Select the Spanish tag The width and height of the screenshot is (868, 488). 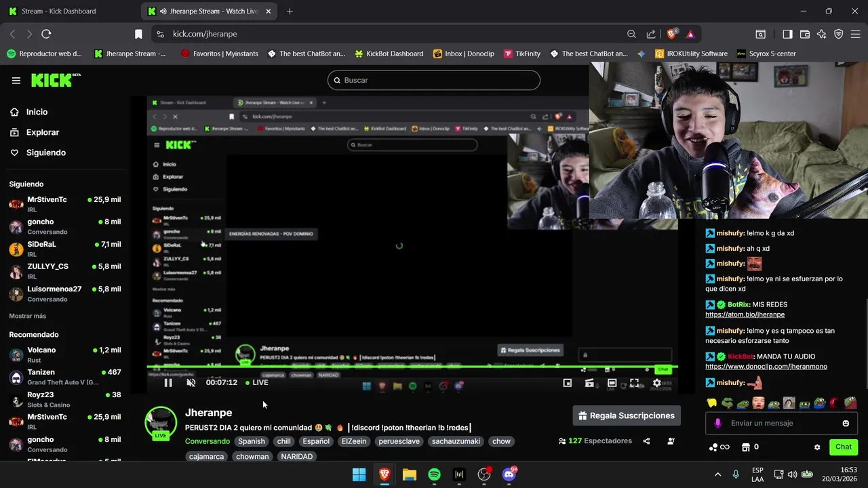[x=252, y=441]
